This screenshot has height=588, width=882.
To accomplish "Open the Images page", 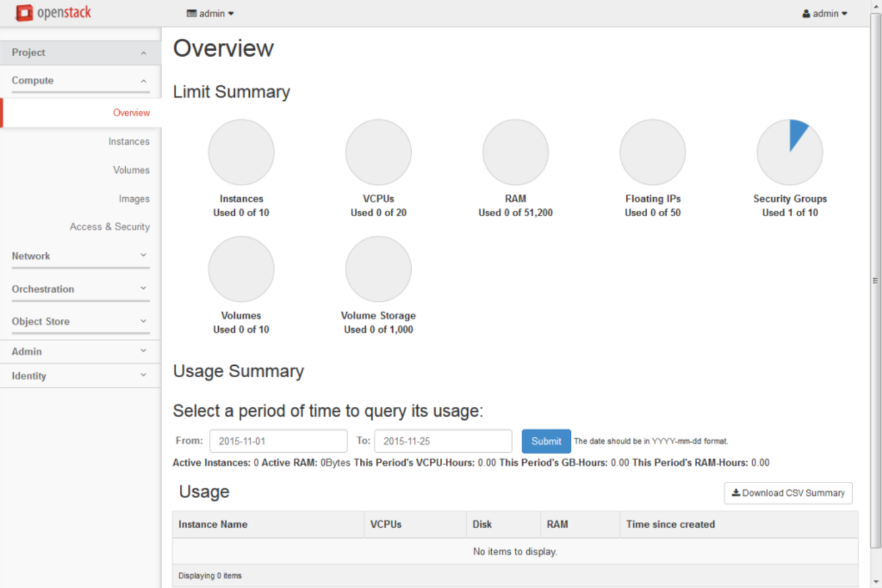I will click(x=133, y=198).
